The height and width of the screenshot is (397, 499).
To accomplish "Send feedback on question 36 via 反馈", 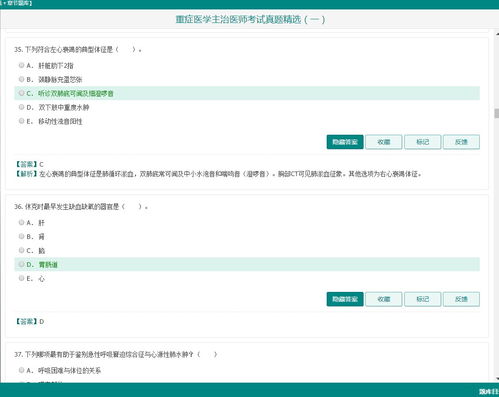I will coord(462,299).
